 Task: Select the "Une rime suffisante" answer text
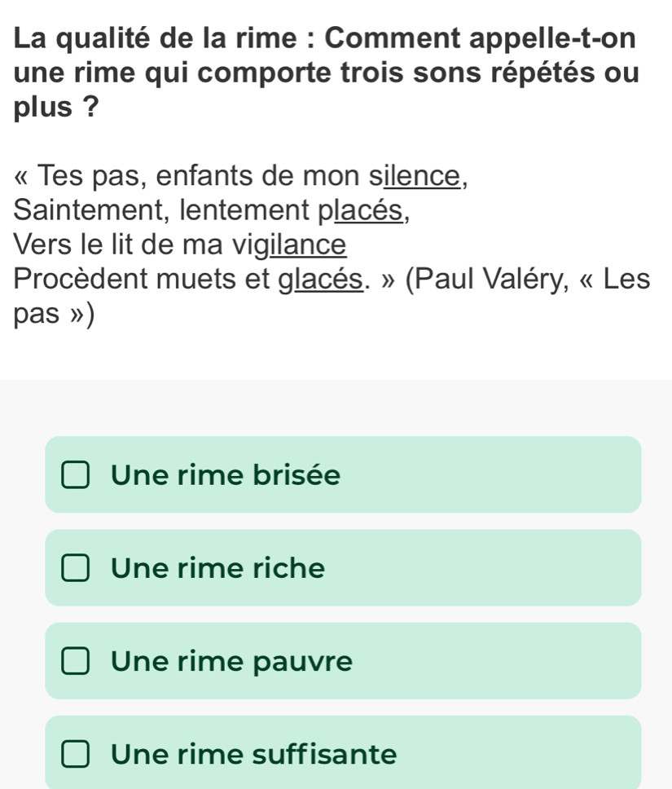(x=255, y=753)
